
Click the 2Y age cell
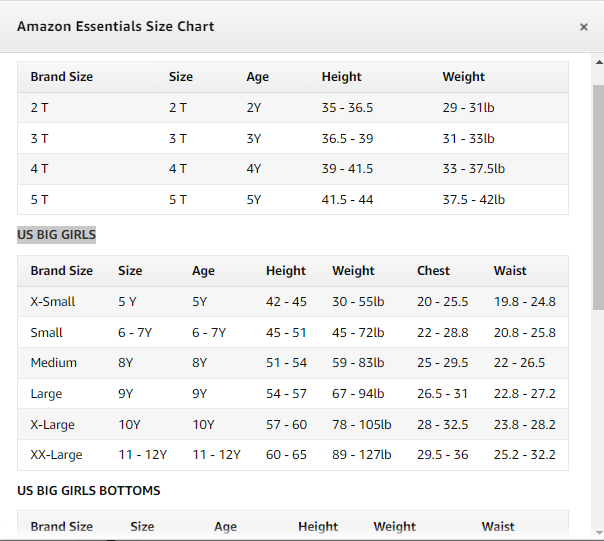pyautogui.click(x=253, y=108)
